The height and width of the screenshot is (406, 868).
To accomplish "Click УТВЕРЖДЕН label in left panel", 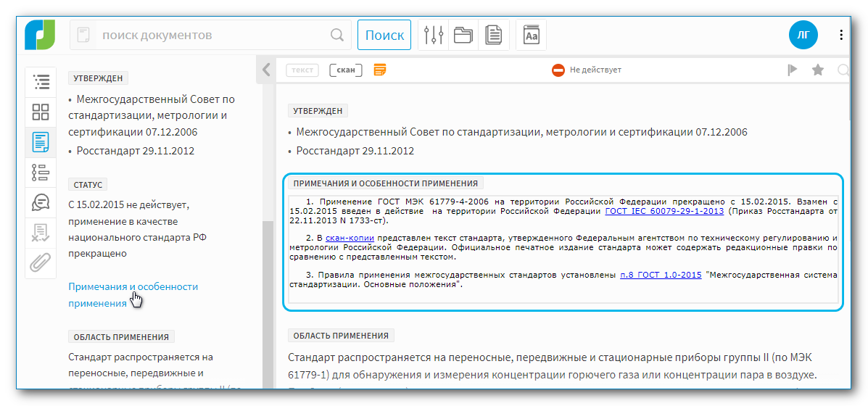I will click(98, 78).
